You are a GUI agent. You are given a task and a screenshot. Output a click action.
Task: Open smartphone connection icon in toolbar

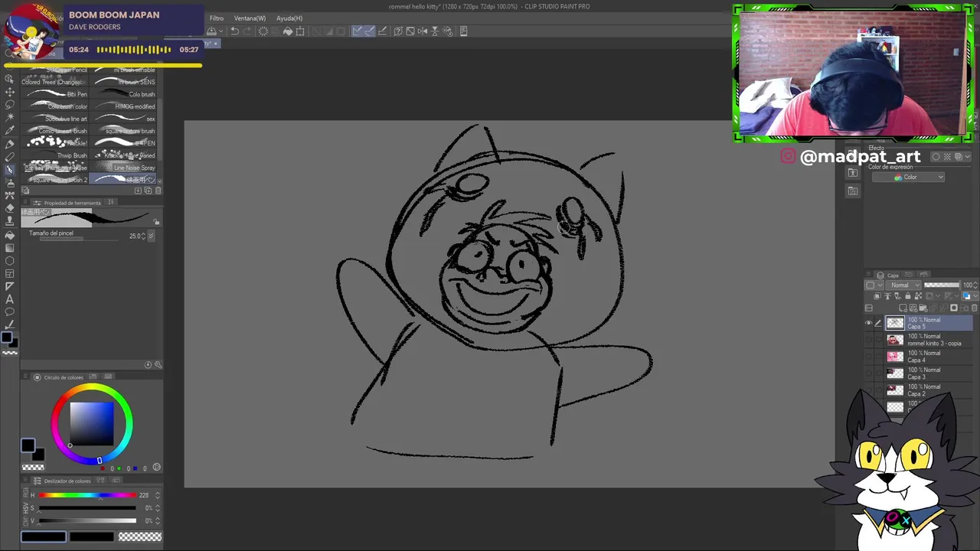click(x=464, y=31)
